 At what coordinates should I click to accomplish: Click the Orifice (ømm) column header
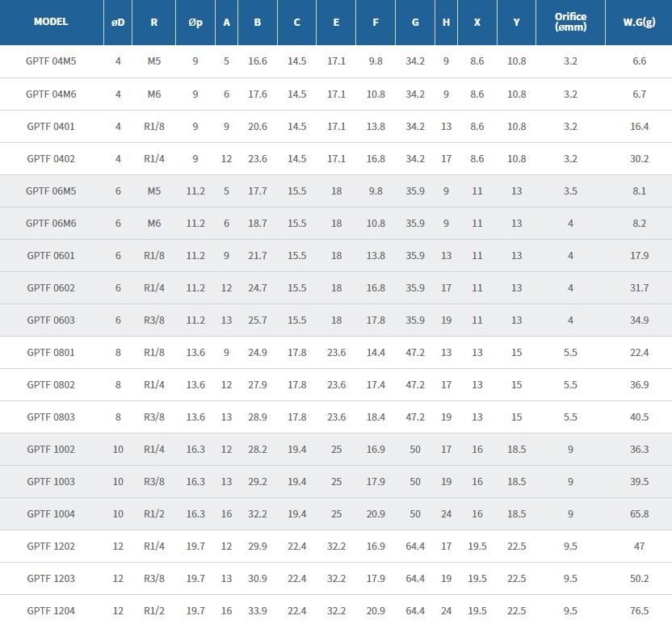point(570,22)
